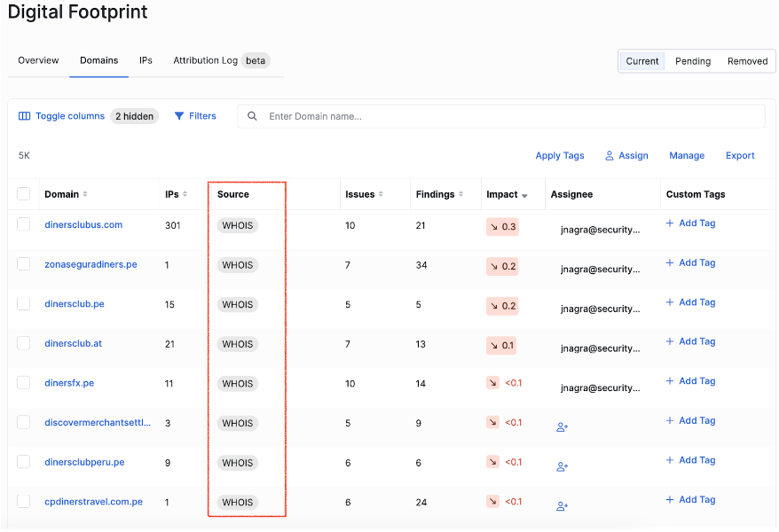This screenshot has height=532, width=779.
Task: Click plus icon to tag cpdinerstravel.com.pe
Action: pyautogui.click(x=670, y=500)
